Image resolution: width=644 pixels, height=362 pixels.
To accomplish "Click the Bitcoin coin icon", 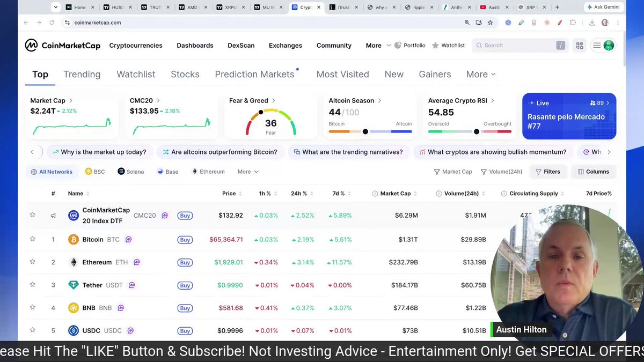I will (x=74, y=240).
